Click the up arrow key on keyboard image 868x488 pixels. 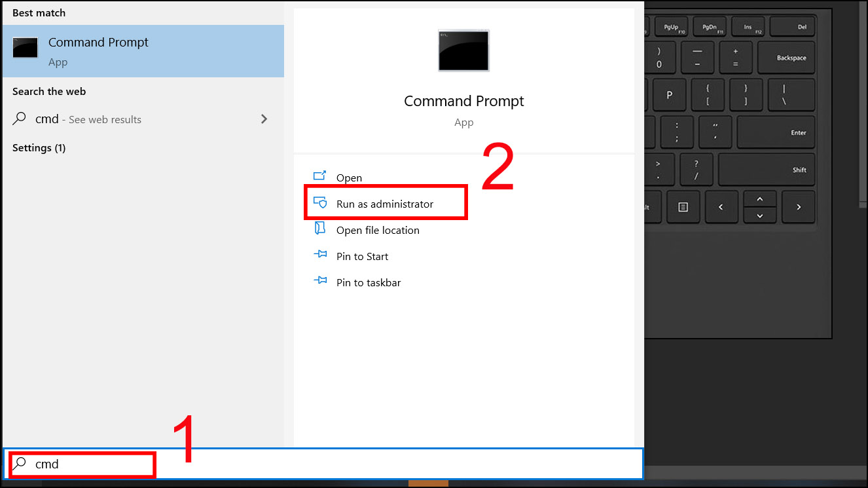point(759,199)
